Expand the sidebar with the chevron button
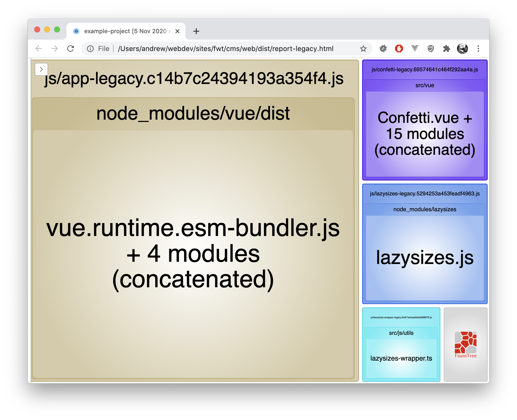This screenshot has height=420, width=517. click(x=41, y=69)
